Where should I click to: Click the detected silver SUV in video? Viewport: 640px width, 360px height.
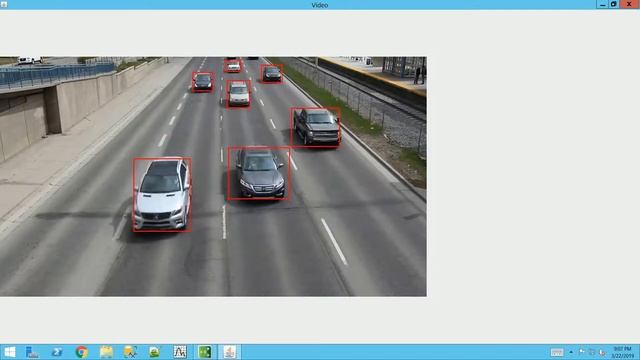(162, 195)
